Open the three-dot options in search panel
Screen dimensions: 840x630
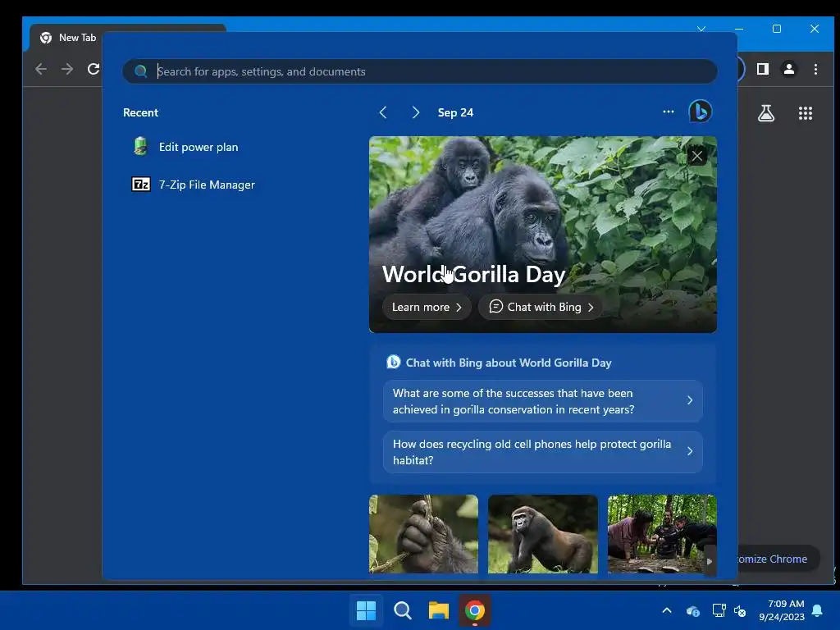[x=668, y=112]
